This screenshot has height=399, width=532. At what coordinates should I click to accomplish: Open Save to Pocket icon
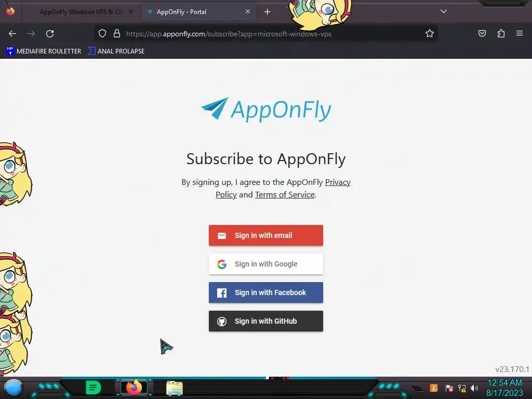[482, 34]
